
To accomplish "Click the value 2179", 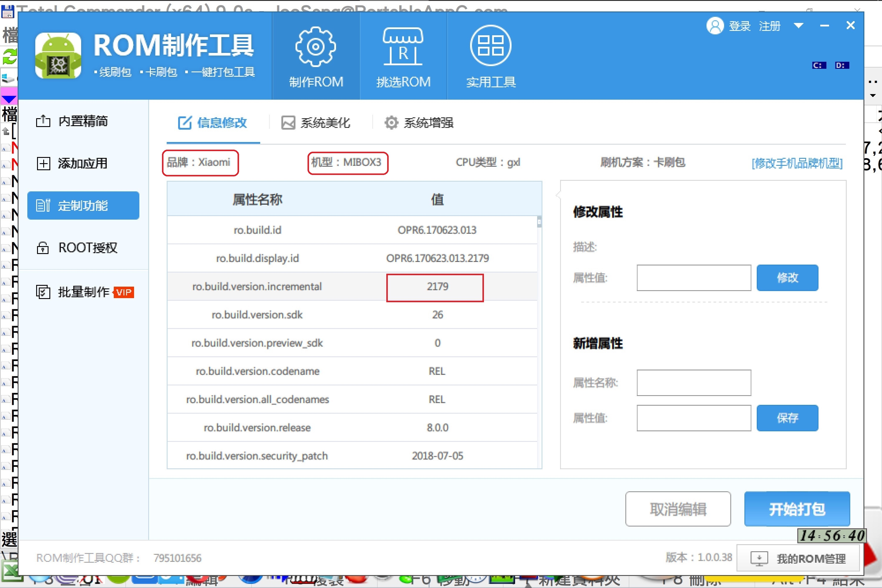I will [437, 286].
